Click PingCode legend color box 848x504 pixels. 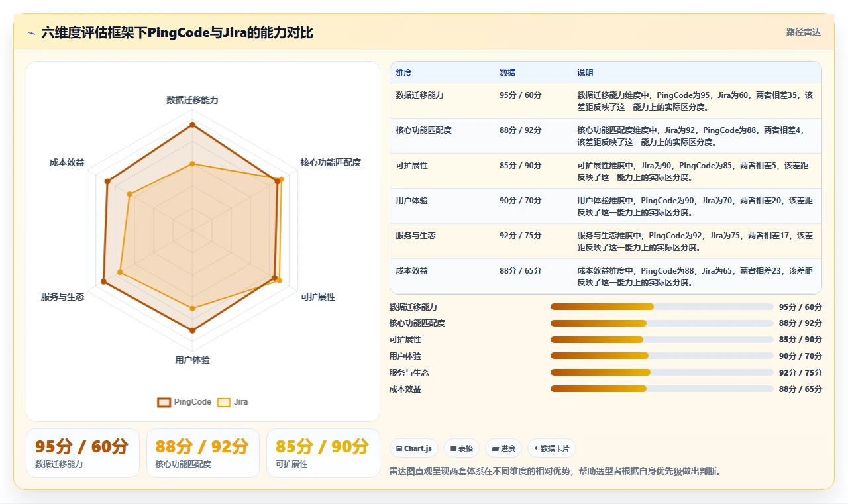coord(164,402)
